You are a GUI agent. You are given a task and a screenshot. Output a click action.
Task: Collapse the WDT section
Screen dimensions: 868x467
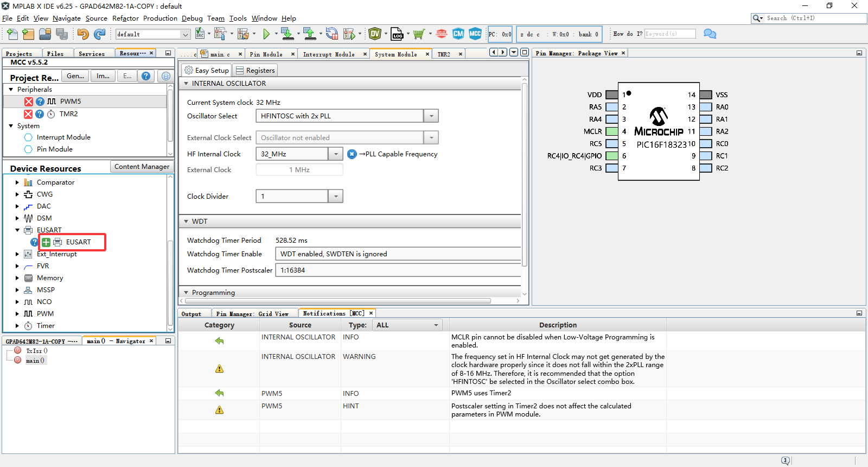186,222
